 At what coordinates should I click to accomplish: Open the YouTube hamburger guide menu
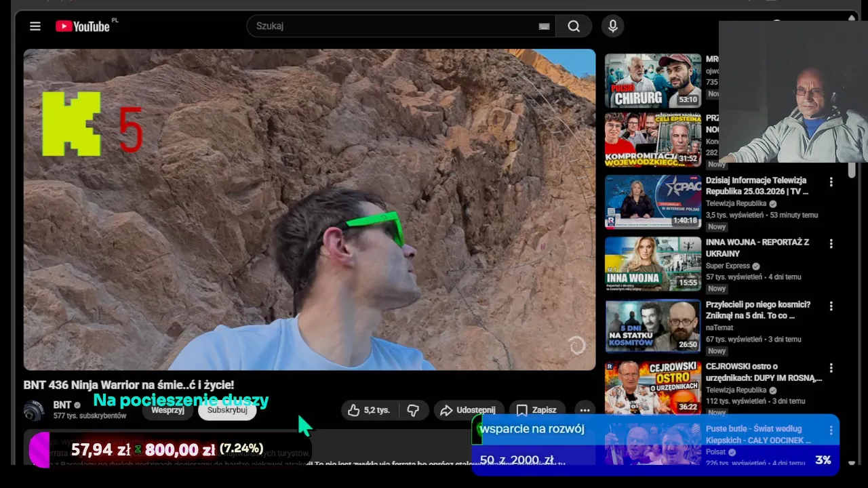(x=35, y=26)
